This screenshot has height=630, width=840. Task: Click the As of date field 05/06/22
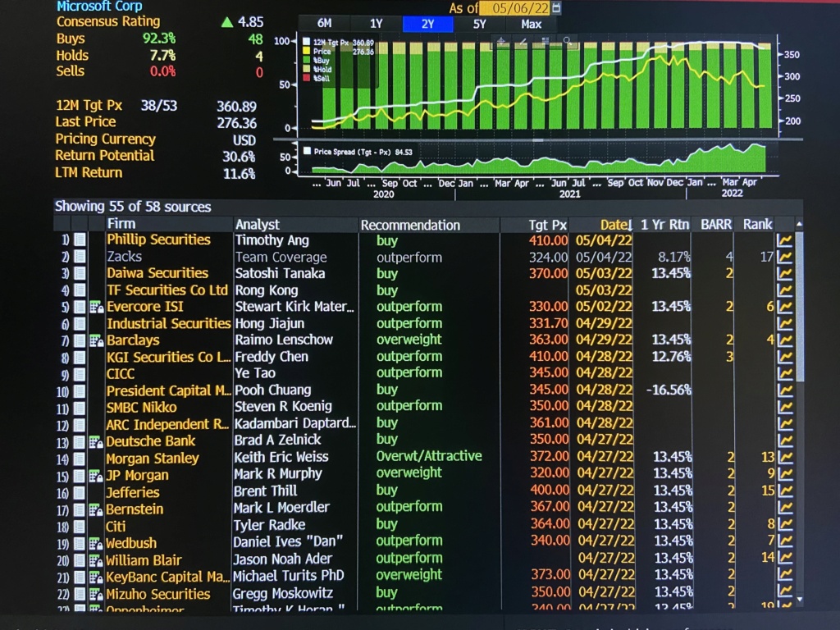(x=515, y=8)
